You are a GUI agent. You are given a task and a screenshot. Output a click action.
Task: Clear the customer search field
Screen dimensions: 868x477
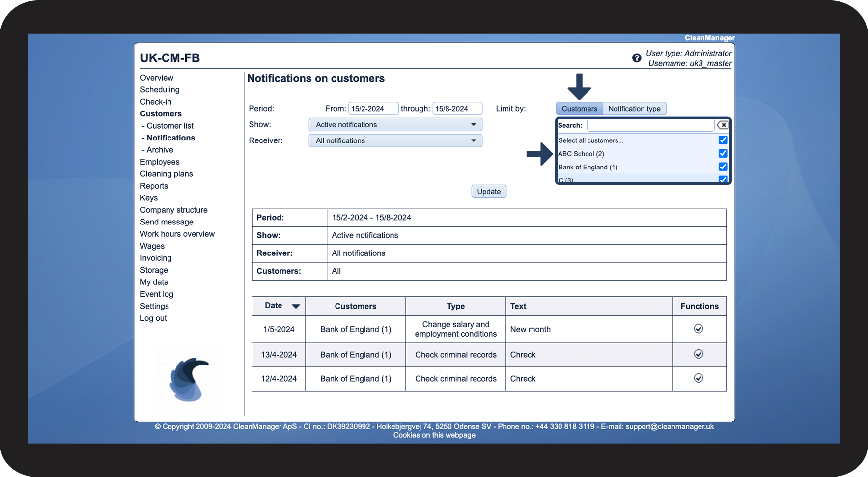(x=723, y=125)
